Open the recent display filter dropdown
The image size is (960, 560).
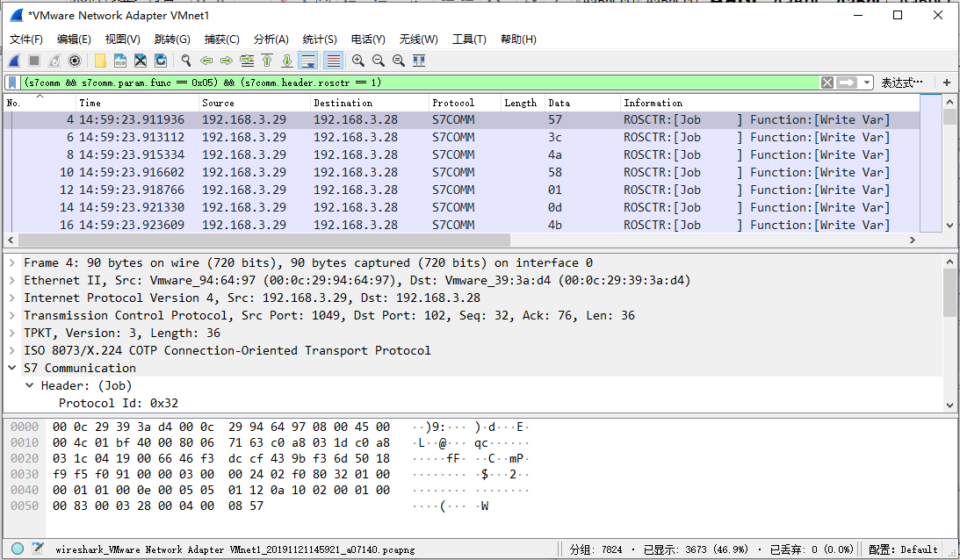(866, 83)
